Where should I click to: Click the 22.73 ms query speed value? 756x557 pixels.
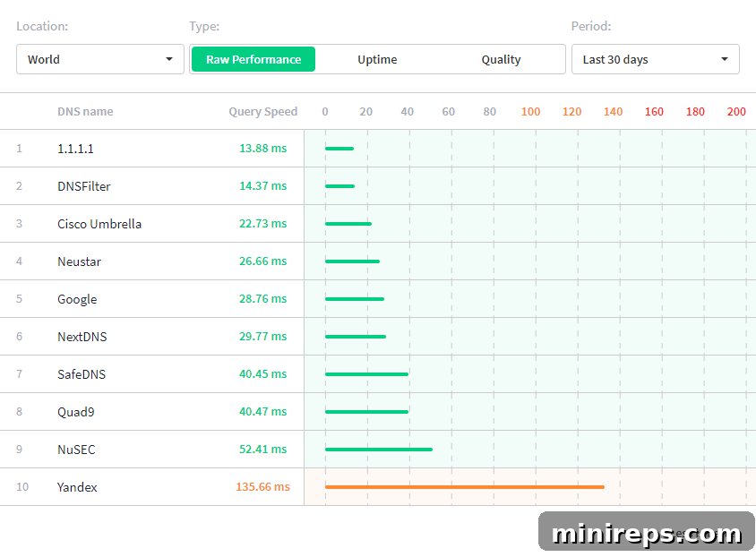(x=262, y=224)
